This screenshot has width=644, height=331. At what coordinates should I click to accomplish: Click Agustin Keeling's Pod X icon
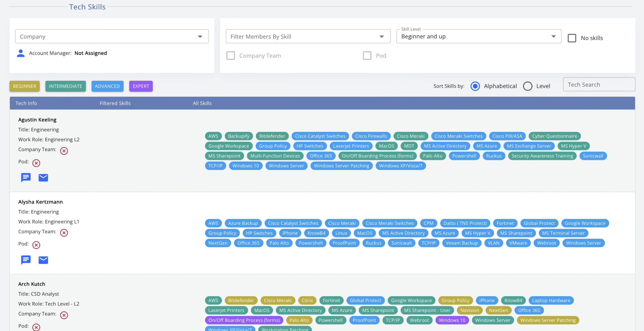(36, 163)
